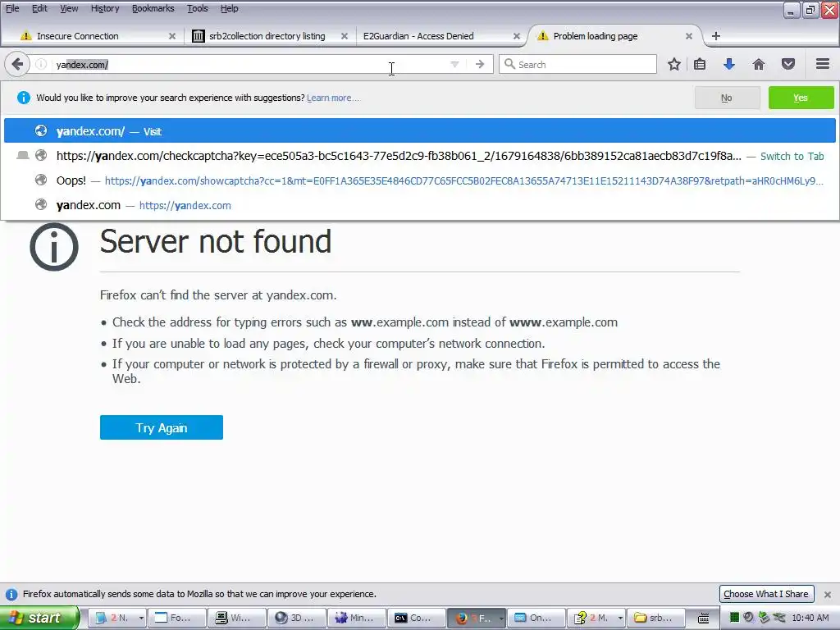Image resolution: width=840 pixels, height=630 pixels.
Task: Select the Problem loading page tab
Action: (x=615, y=36)
